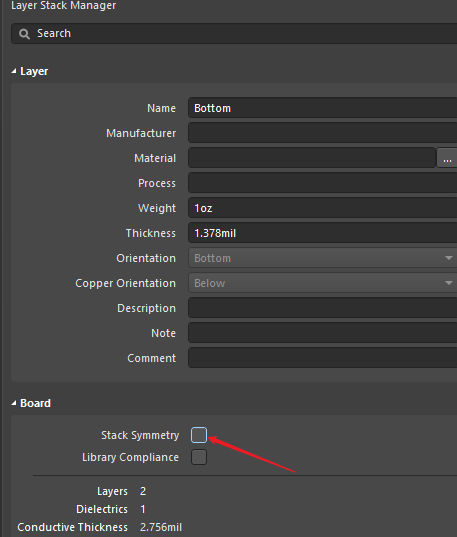Click the Process input field
This screenshot has height=537, width=457.
click(322, 183)
